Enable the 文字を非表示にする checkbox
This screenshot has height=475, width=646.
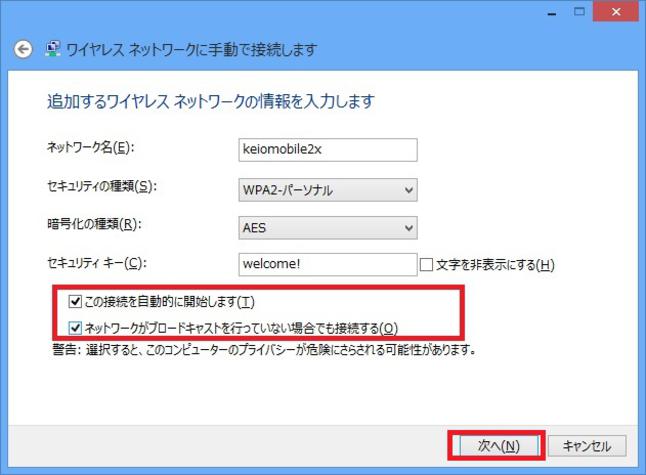427,265
